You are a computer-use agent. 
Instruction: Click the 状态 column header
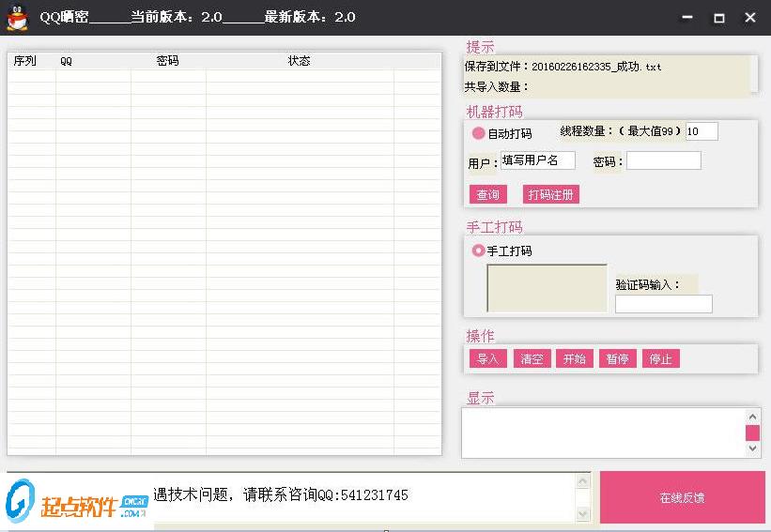click(x=299, y=61)
